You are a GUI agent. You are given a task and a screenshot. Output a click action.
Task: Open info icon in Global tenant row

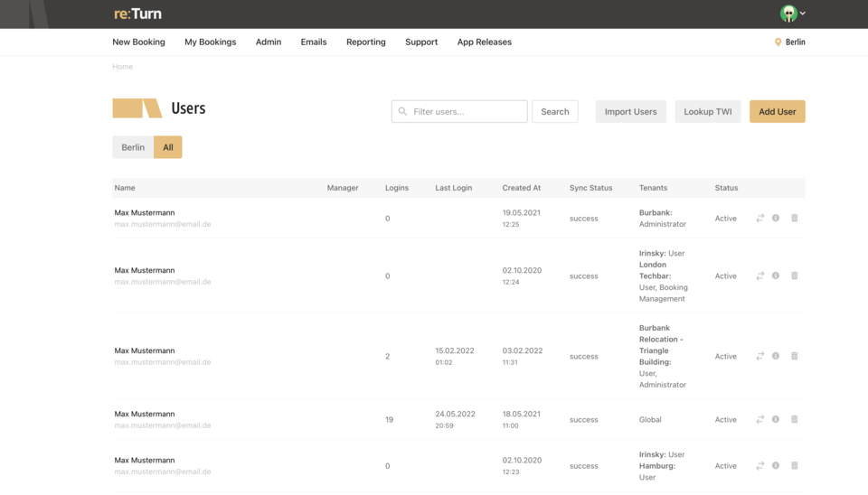pyautogui.click(x=776, y=419)
